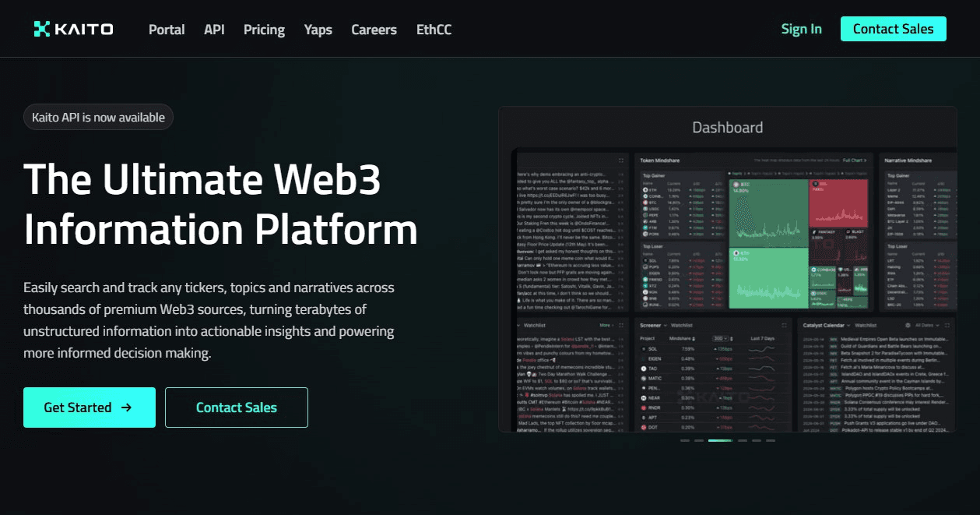The width and height of the screenshot is (980, 515).
Task: Click the RNDR token icon in Screener
Action: coord(644,407)
